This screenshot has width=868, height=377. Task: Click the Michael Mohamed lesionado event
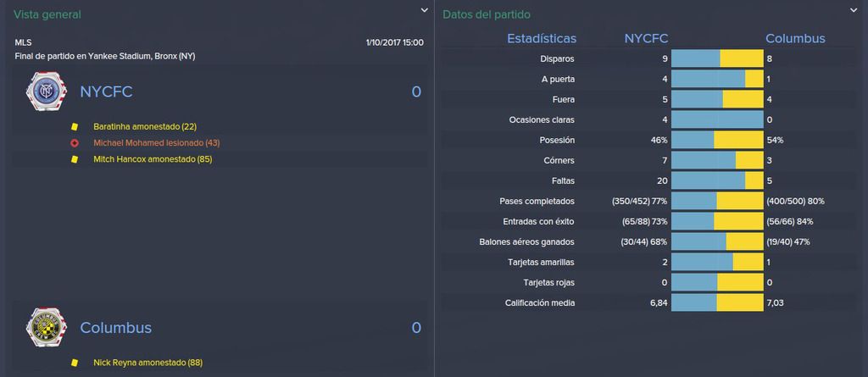click(x=157, y=143)
